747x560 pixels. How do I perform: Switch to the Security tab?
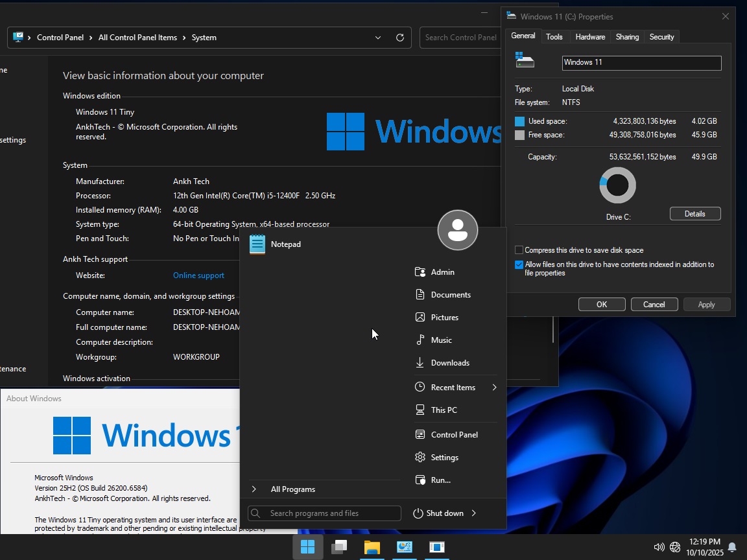click(x=661, y=37)
